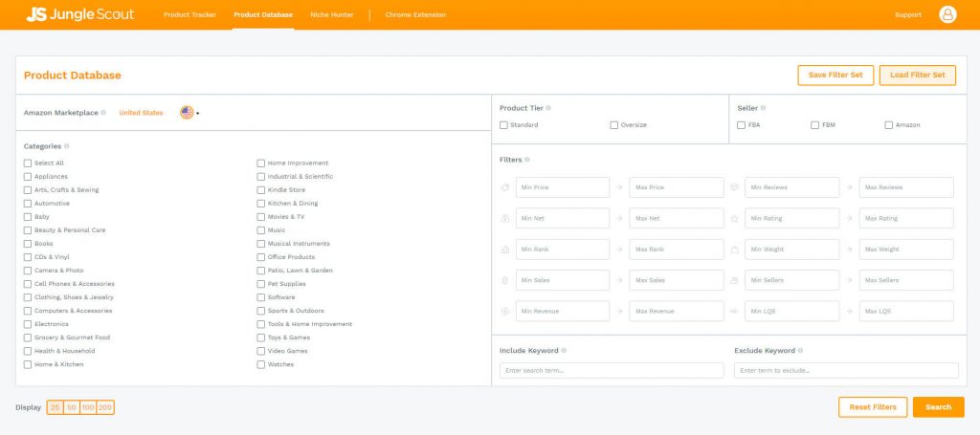Viewport: 980px width, 435px height.
Task: Click info icon next to Filters
Action: pos(527,160)
